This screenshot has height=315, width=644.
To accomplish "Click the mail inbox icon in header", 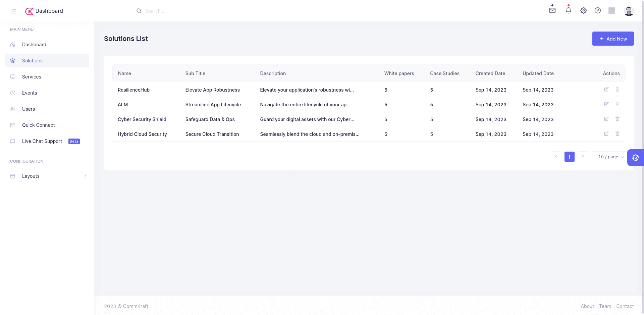I will tap(552, 10).
